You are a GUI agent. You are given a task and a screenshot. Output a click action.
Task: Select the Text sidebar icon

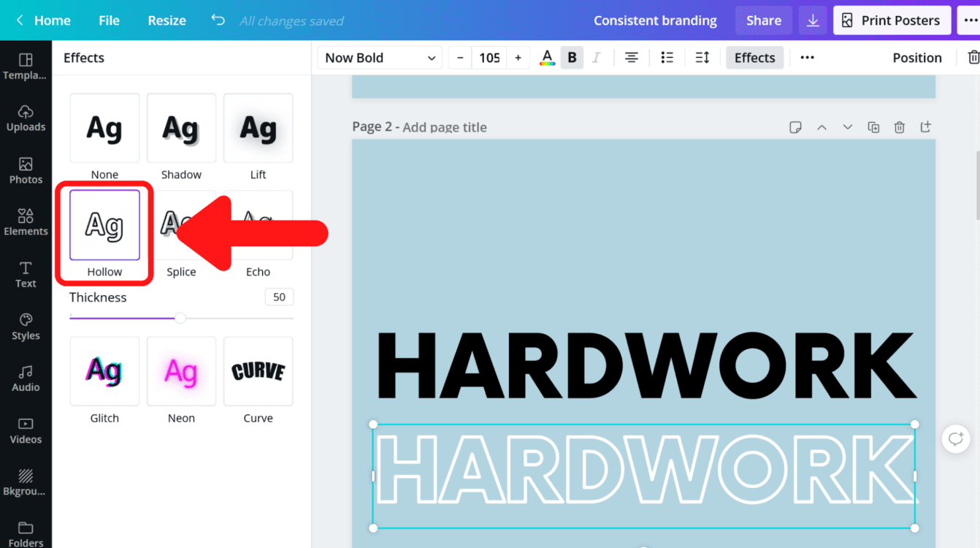point(26,275)
